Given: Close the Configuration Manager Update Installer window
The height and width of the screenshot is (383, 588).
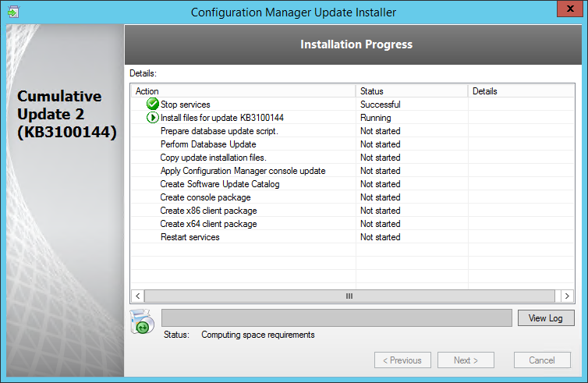Looking at the screenshot, I should pos(569,9).
